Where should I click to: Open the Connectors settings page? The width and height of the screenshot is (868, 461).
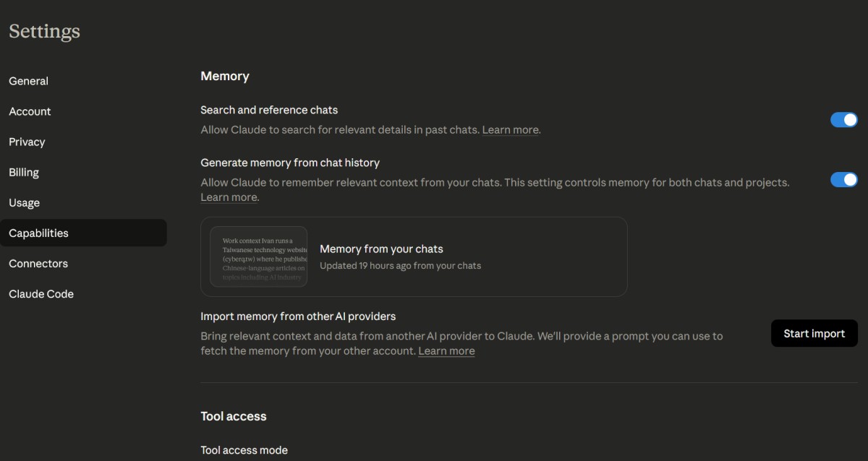[38, 263]
